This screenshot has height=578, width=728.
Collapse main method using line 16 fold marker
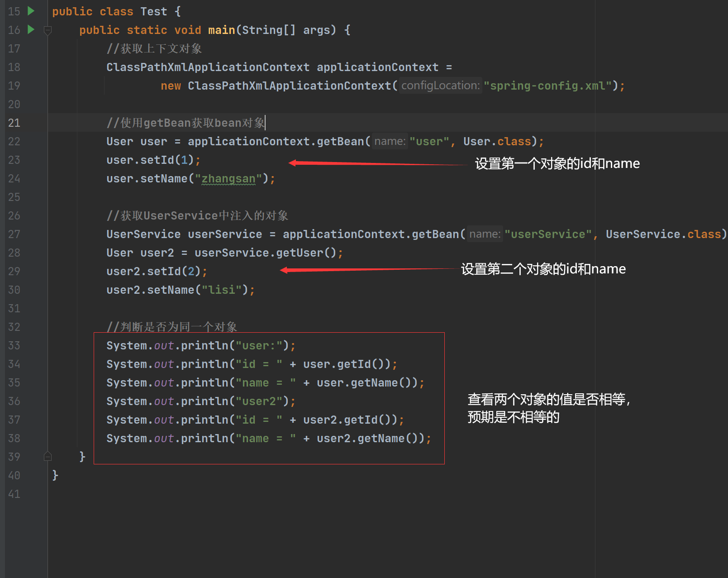[x=48, y=30]
